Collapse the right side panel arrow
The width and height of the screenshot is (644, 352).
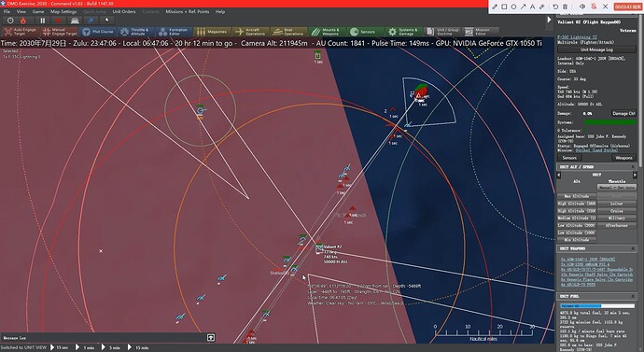point(549,20)
